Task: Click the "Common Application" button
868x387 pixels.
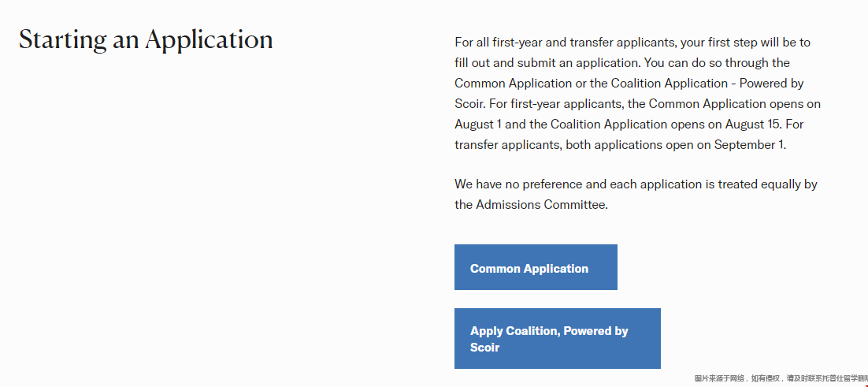Action: point(536,268)
